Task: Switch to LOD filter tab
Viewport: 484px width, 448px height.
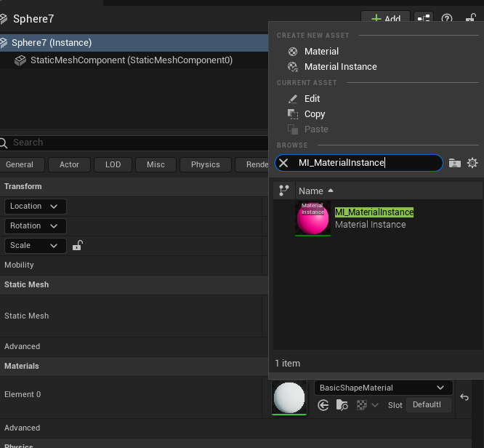Action: (x=113, y=164)
